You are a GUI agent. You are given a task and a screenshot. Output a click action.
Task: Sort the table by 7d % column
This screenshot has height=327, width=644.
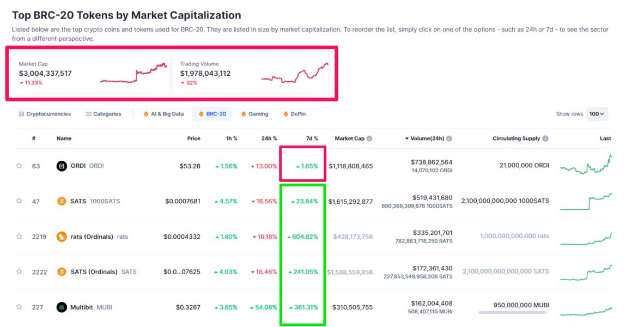click(312, 138)
